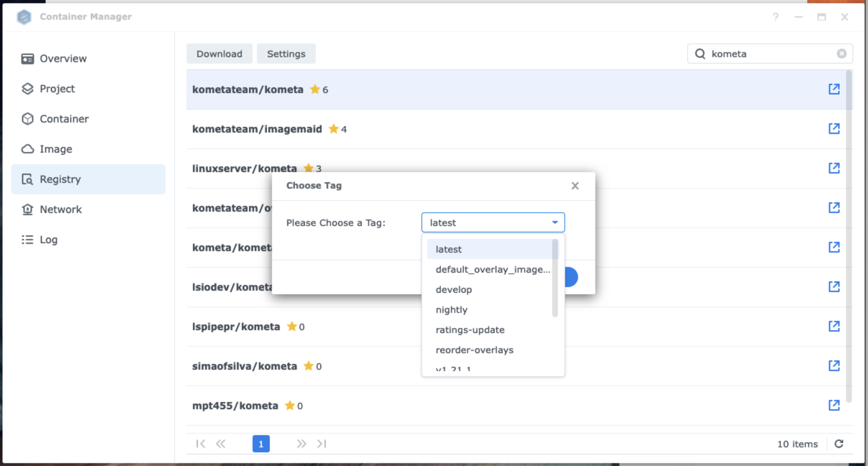Select the kometateam/imagemaid row
The height and width of the screenshot is (466, 868).
pos(520,129)
